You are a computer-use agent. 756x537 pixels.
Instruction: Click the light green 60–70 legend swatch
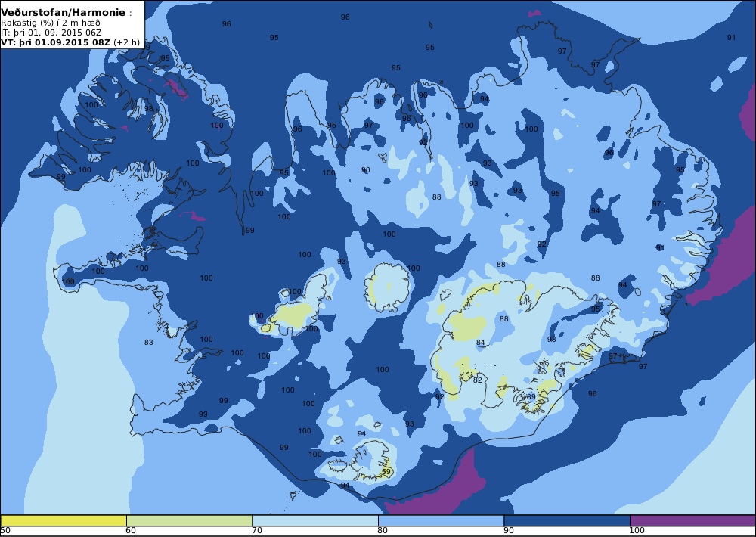point(189,520)
